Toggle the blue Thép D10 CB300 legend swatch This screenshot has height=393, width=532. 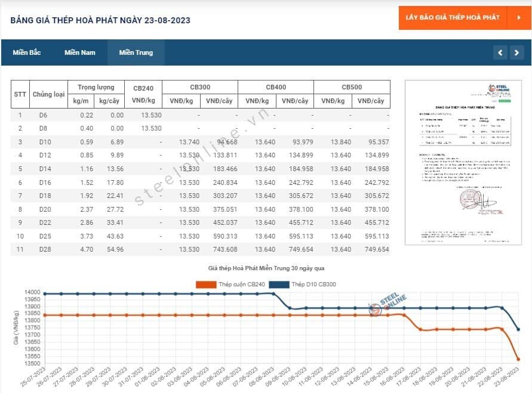click(x=279, y=284)
